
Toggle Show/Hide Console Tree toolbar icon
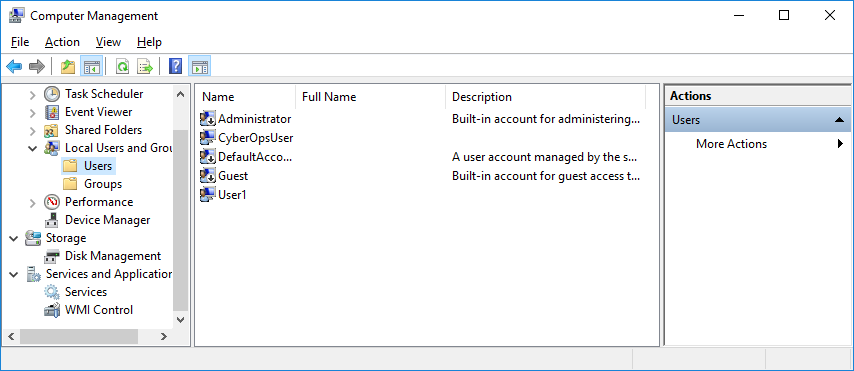(x=90, y=67)
